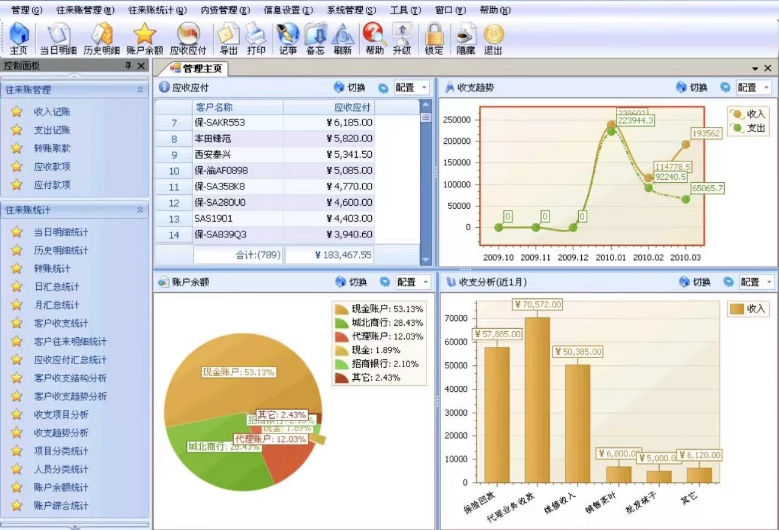
Task: Open the 工具 menu
Action: click(x=405, y=10)
